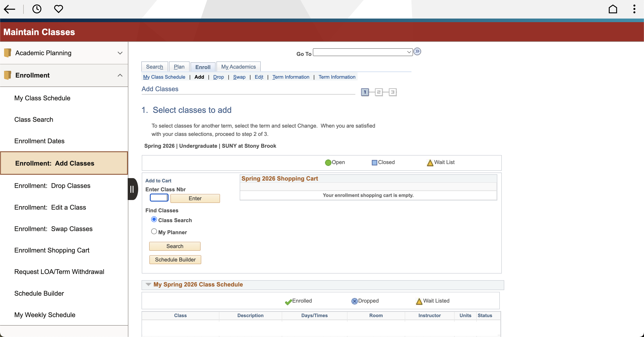Image resolution: width=644 pixels, height=337 pixels.
Task: Open the three-dot actions menu
Action: tap(634, 9)
